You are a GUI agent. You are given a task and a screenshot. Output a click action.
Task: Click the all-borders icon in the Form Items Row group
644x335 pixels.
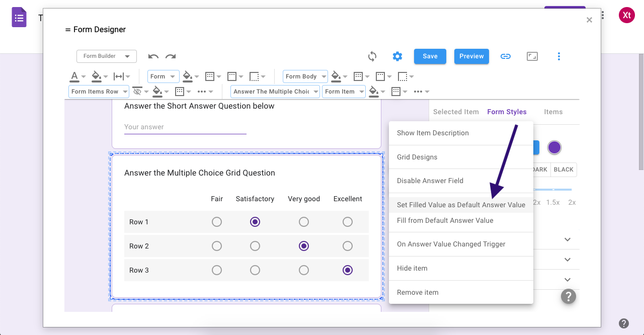coord(180,92)
